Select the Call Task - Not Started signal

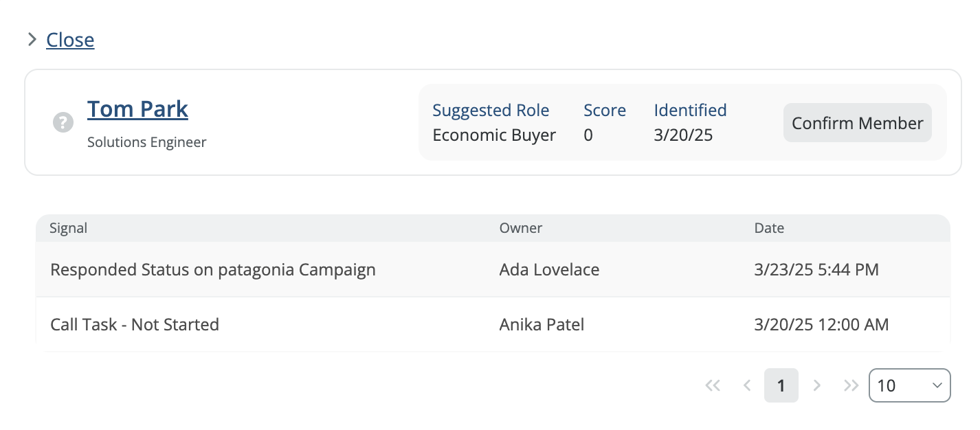[x=135, y=325]
